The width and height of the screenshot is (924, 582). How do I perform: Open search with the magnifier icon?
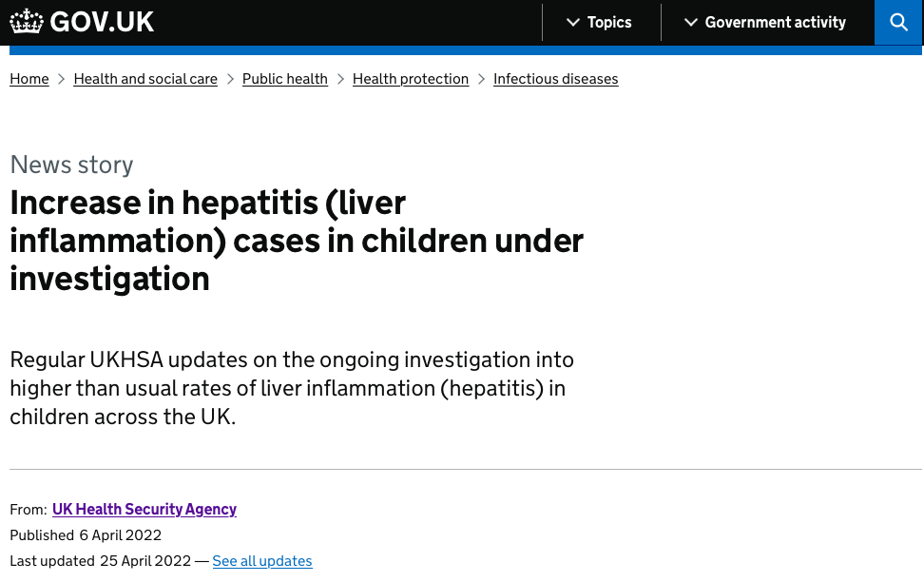pos(898,22)
